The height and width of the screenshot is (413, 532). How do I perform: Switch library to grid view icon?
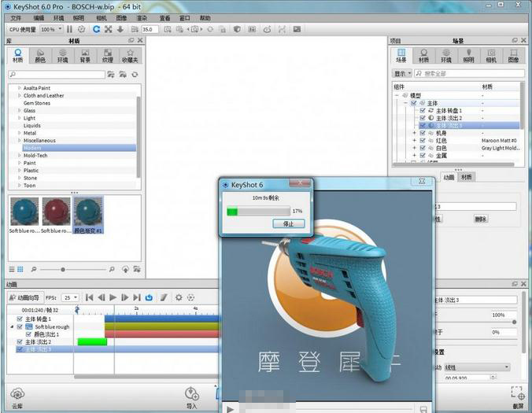(20, 269)
